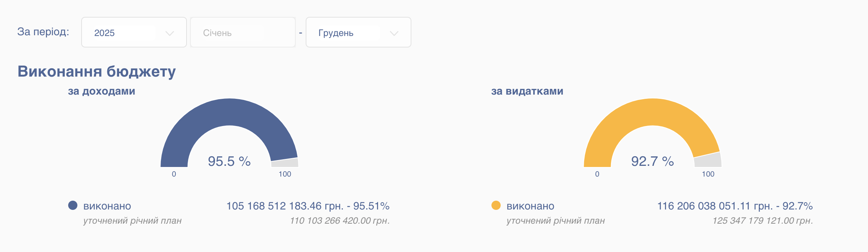
Task: Click the blue legend dot beside виконано
Action: (73, 205)
